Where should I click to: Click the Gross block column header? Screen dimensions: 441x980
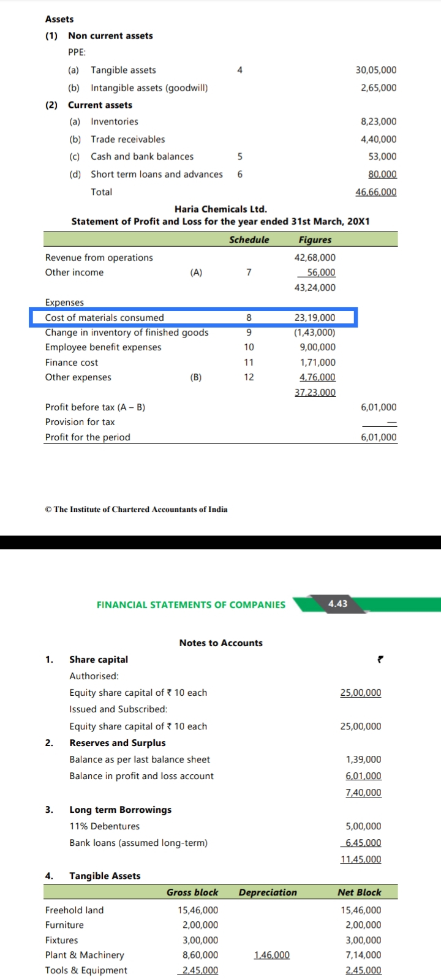click(192, 893)
